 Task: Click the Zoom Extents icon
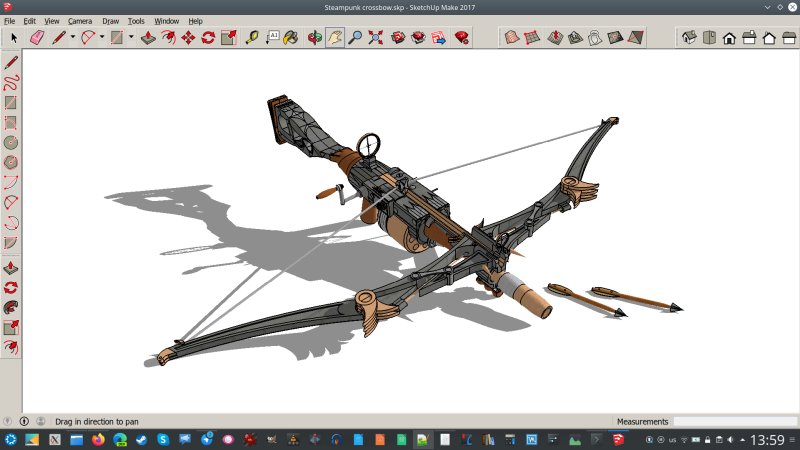(x=375, y=38)
